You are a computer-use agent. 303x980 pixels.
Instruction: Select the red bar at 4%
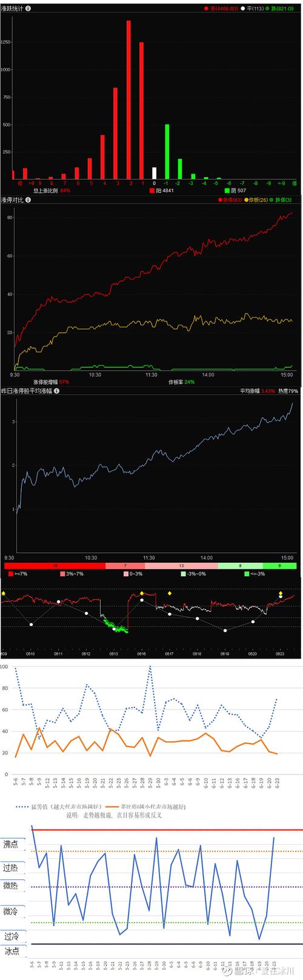[x=102, y=156]
